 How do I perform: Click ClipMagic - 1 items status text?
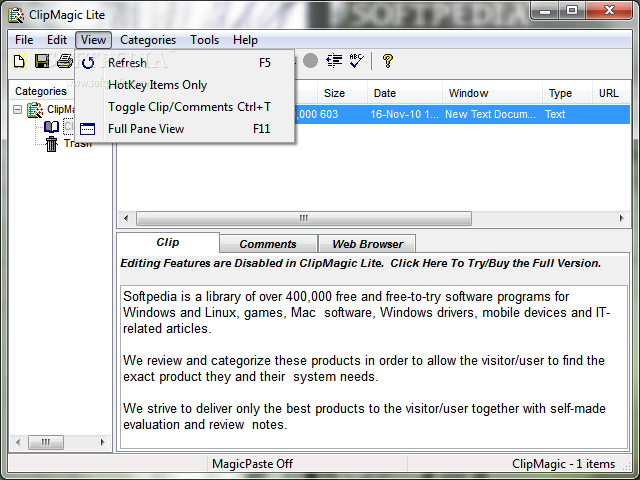click(563, 464)
